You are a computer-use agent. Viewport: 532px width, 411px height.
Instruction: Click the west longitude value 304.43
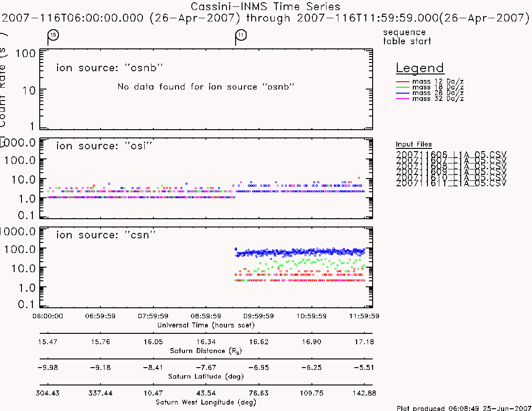(47, 393)
